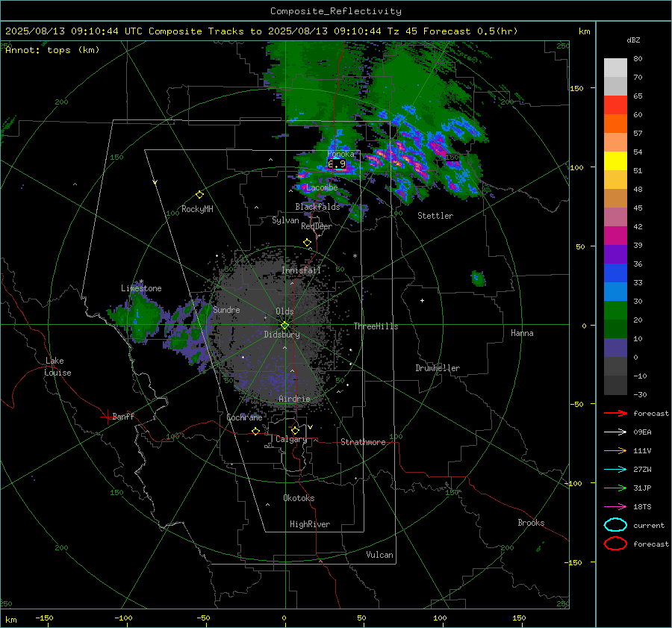This screenshot has height=628, width=672.
Task: Click the Sylvan label
Action: (x=285, y=220)
